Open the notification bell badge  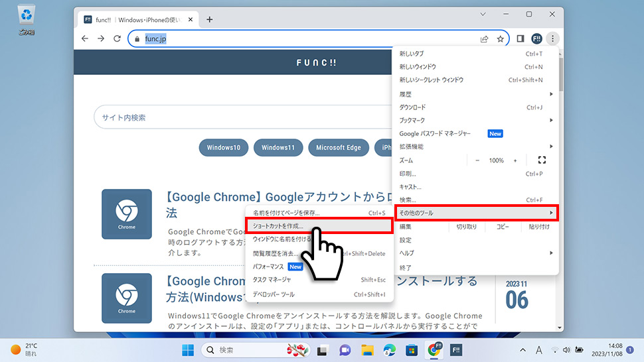[630, 349]
